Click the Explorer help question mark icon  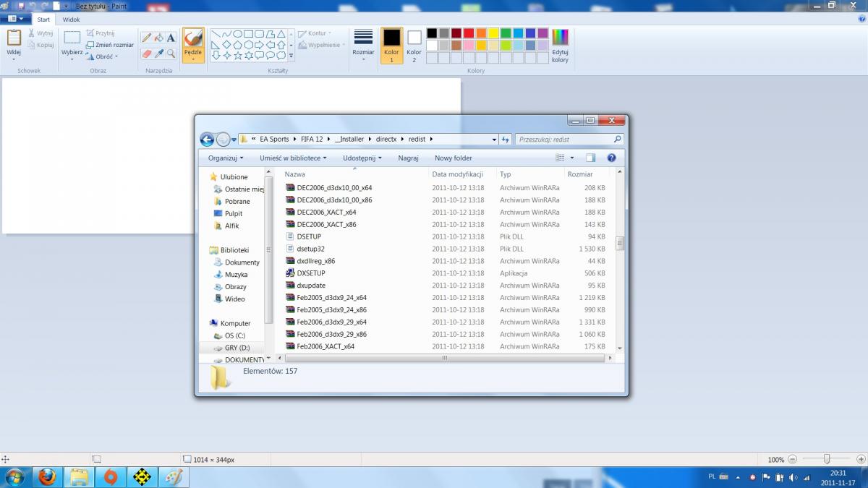point(611,158)
